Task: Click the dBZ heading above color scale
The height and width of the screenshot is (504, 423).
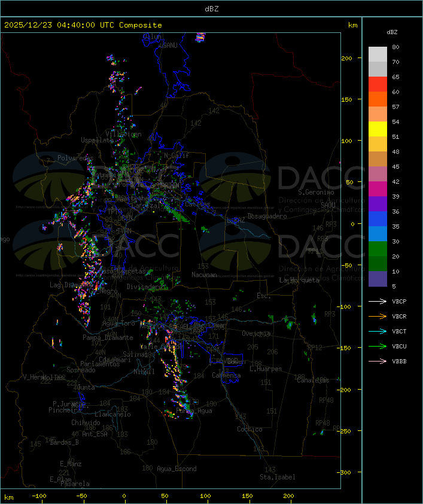Action: point(392,32)
